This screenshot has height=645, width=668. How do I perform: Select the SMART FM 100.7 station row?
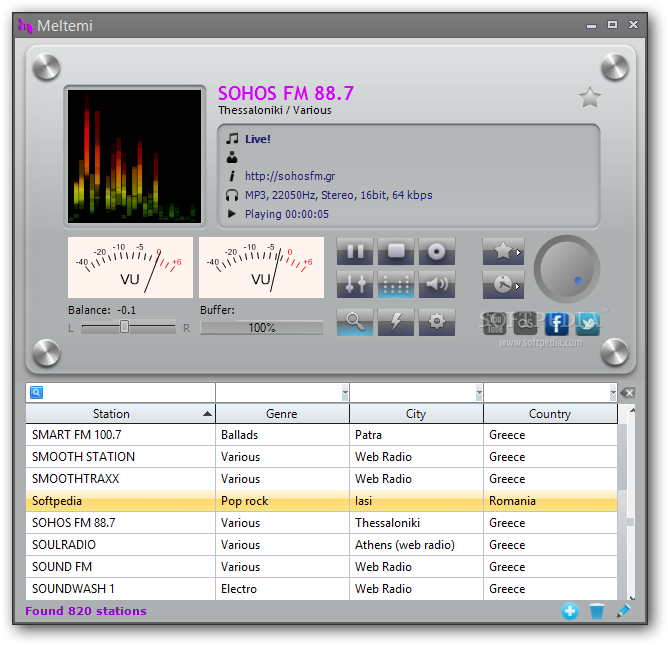coord(321,435)
